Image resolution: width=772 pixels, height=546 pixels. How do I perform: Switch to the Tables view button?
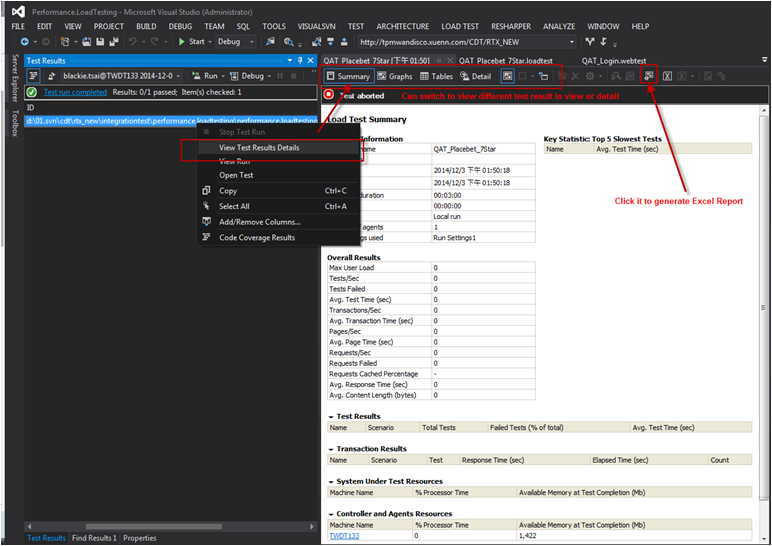436,76
